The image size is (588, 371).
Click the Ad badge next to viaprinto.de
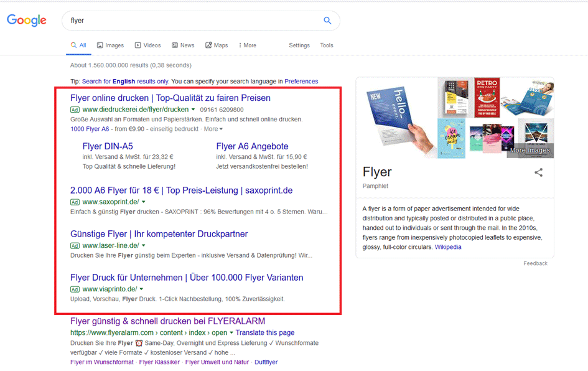75,289
